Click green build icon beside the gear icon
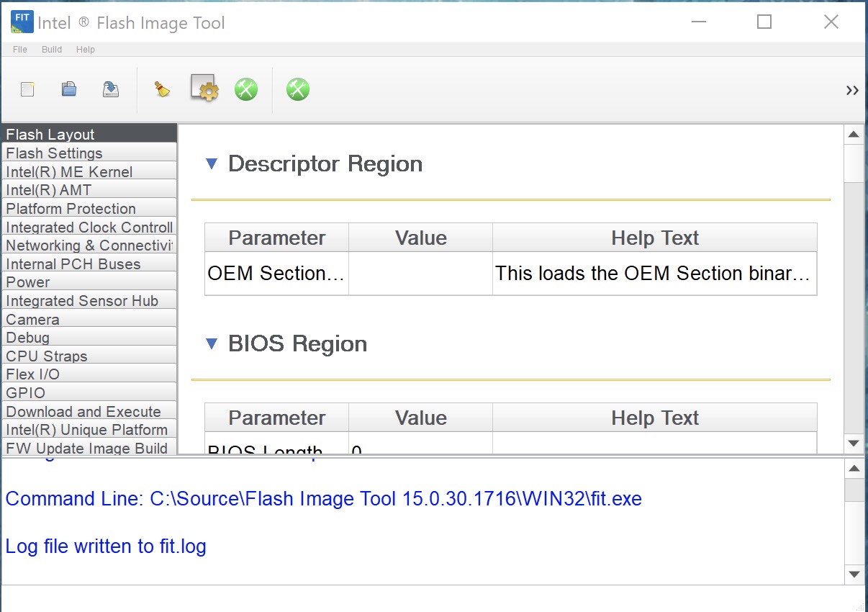 coord(246,89)
